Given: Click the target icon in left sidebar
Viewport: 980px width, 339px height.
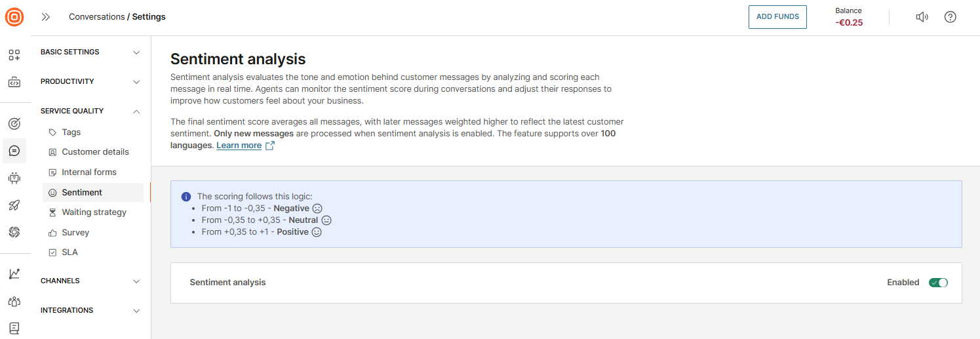Looking at the screenshot, I should tap(14, 123).
